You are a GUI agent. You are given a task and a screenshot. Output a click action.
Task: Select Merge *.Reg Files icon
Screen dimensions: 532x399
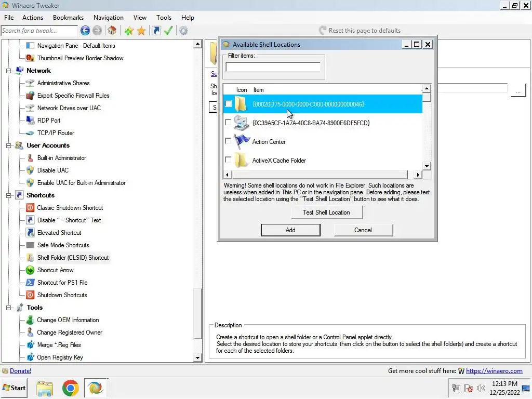[30, 345]
